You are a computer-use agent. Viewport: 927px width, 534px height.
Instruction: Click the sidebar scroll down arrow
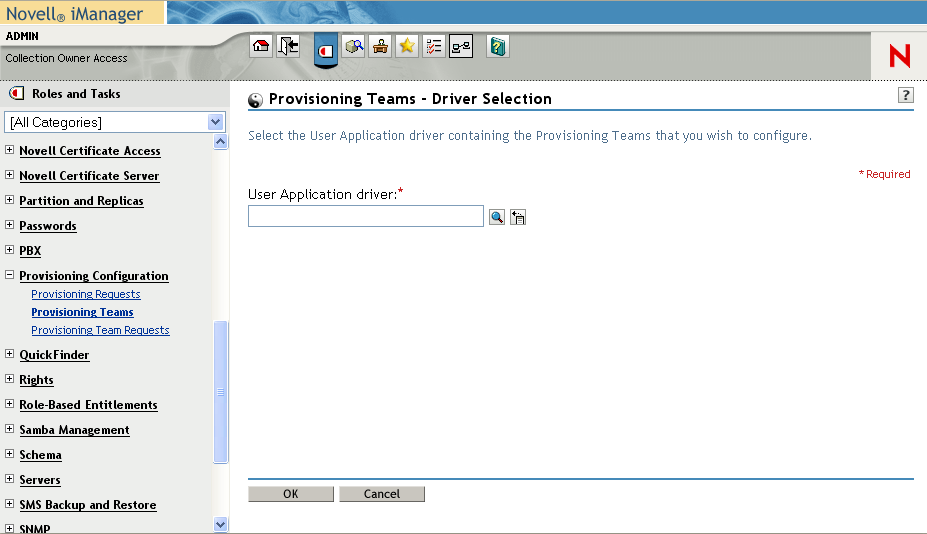pyautogui.click(x=221, y=524)
